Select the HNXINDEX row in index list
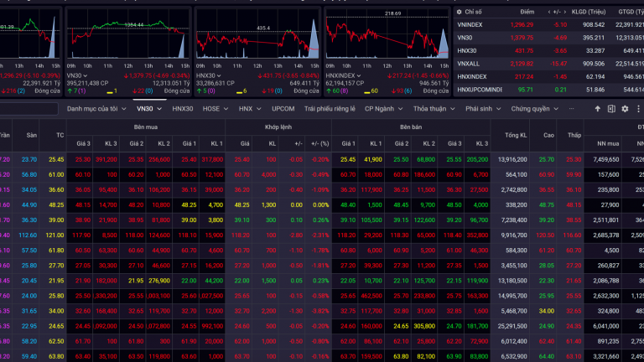Image resolution: width=644 pixels, height=362 pixels. (548, 77)
